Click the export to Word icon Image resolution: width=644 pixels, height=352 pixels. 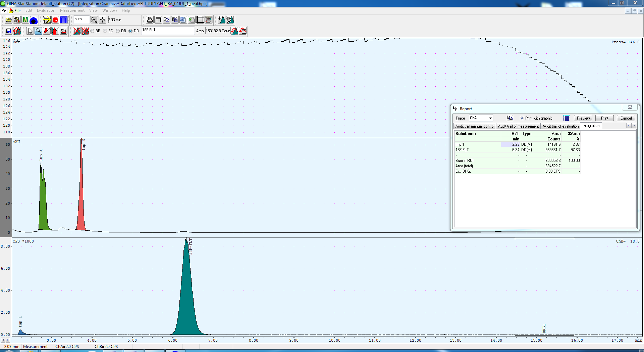tap(183, 20)
